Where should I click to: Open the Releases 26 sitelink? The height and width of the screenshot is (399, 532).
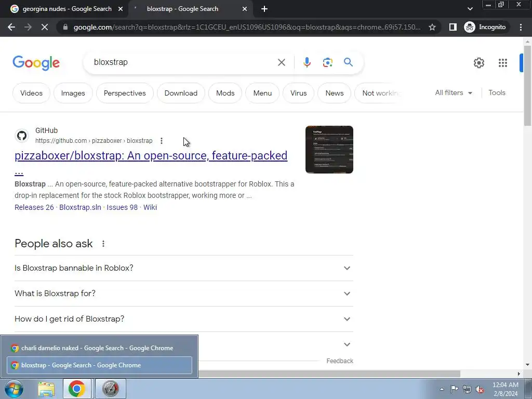click(x=34, y=207)
